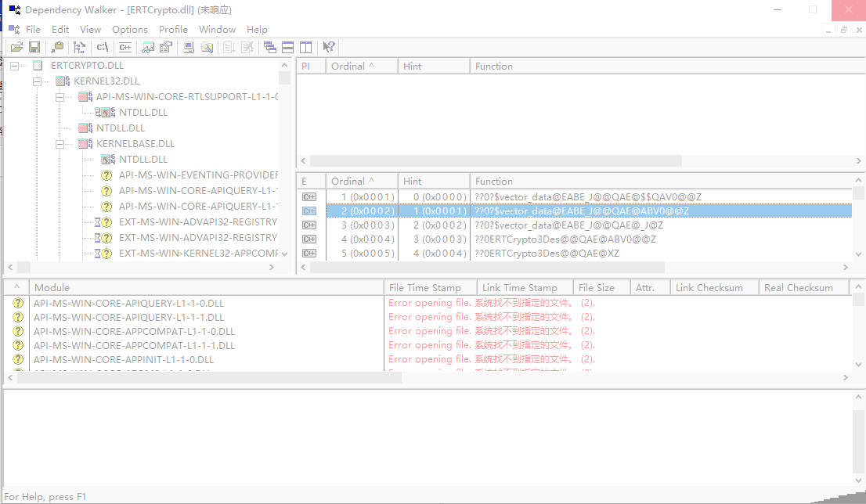Click the Cascade windows icon
This screenshot has width=866, height=504.
(x=269, y=48)
